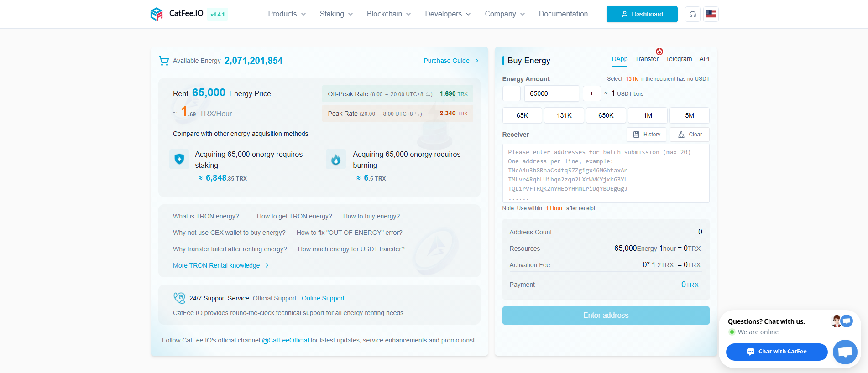Image resolution: width=868 pixels, height=373 pixels.
Task: Select the 1M energy preset
Action: [x=648, y=115]
